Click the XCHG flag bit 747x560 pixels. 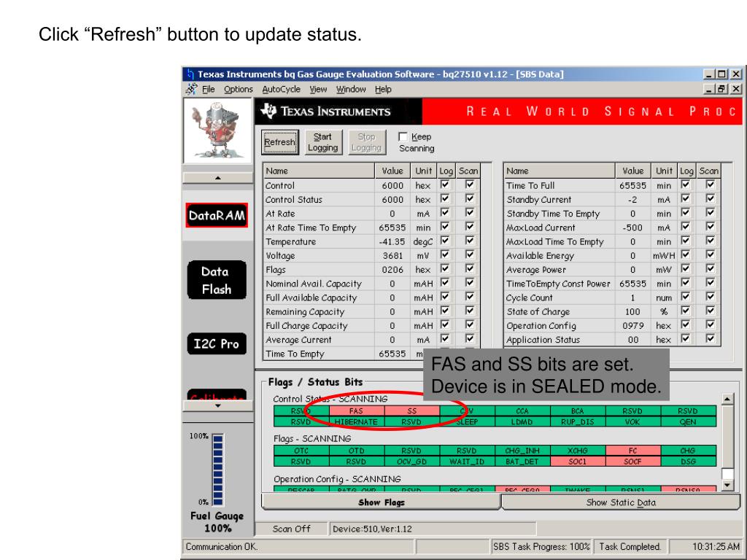pos(578,451)
